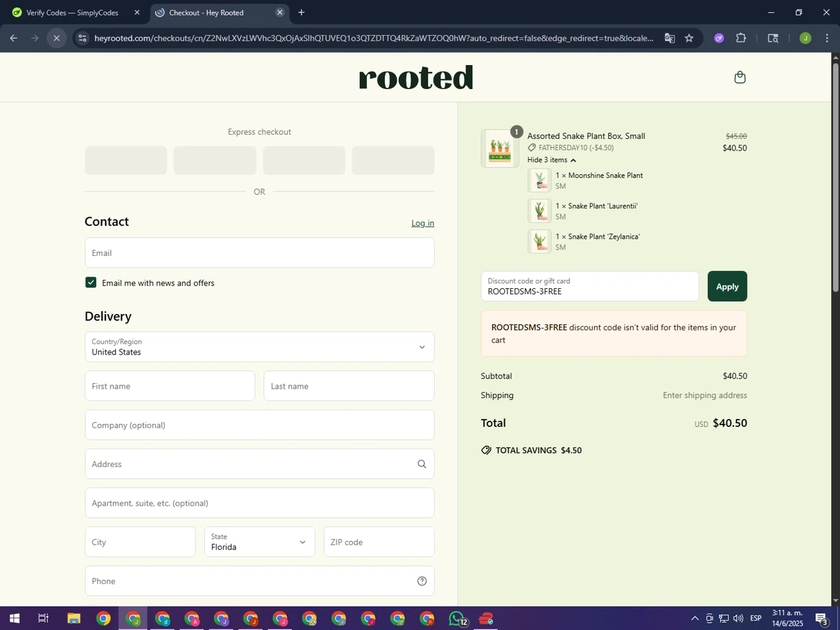Show hidden system tray icons
Viewport: 840px width, 630px height.
(x=694, y=618)
